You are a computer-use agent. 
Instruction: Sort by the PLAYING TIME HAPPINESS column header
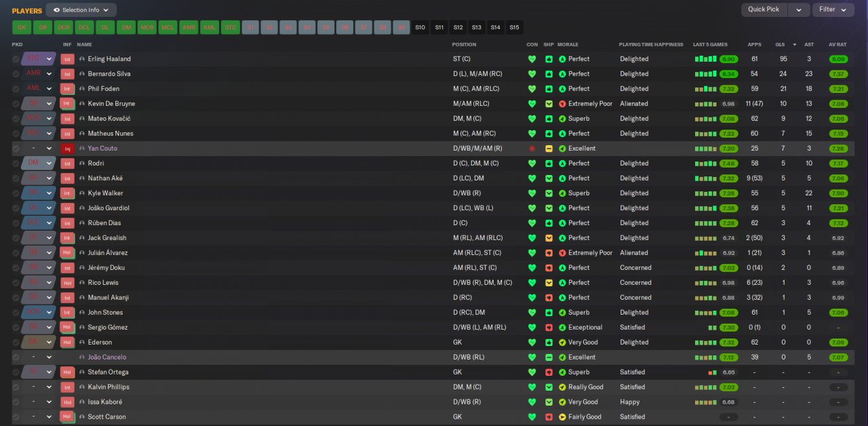tap(651, 45)
